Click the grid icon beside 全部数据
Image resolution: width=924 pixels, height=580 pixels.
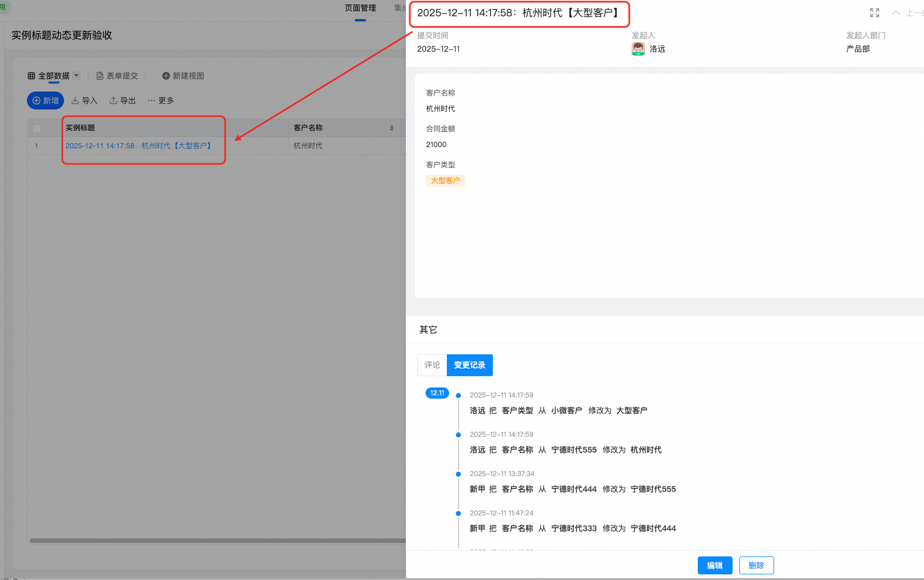tap(31, 76)
